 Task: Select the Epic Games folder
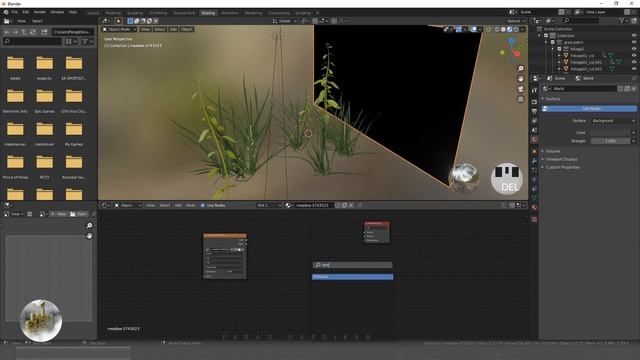pos(44,100)
